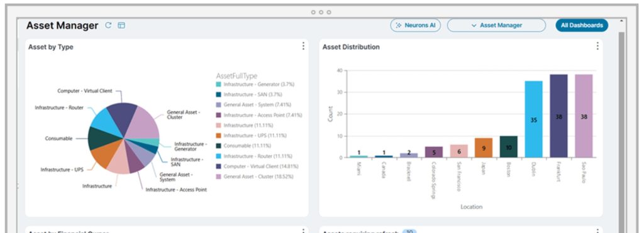This screenshot has width=644, height=233.
Task: Click the Neurons AI sparkle button
Action: tap(415, 25)
